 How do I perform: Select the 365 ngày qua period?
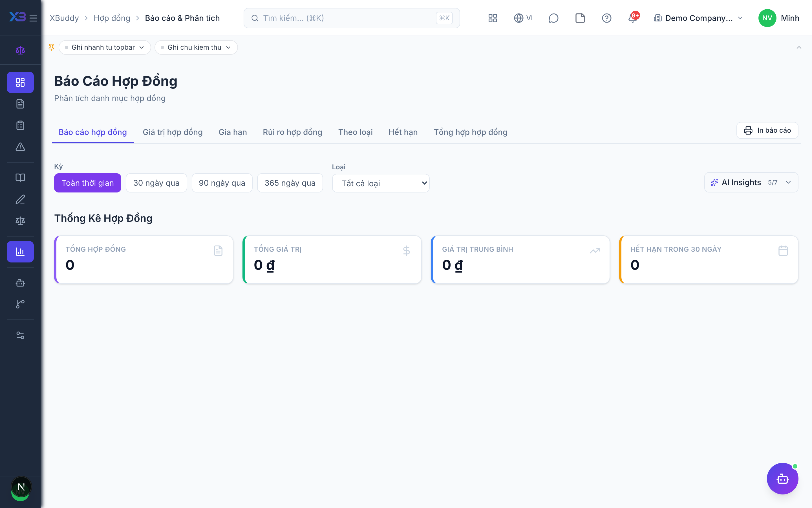tap(290, 183)
